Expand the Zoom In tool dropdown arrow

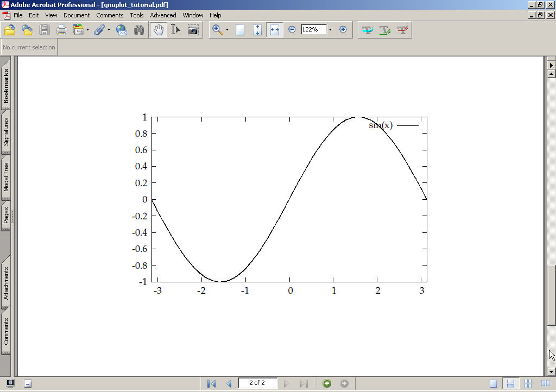pos(227,30)
